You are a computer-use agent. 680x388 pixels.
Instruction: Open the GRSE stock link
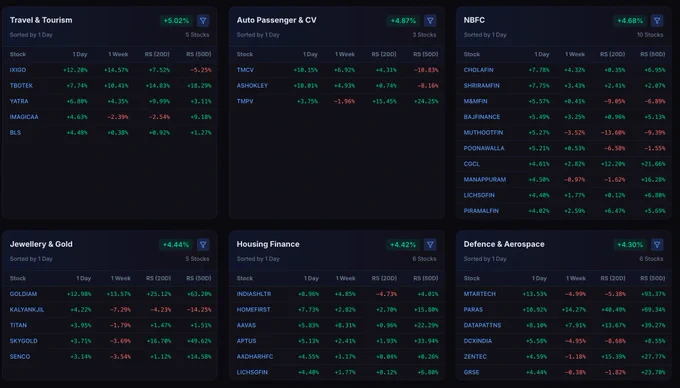pos(471,372)
